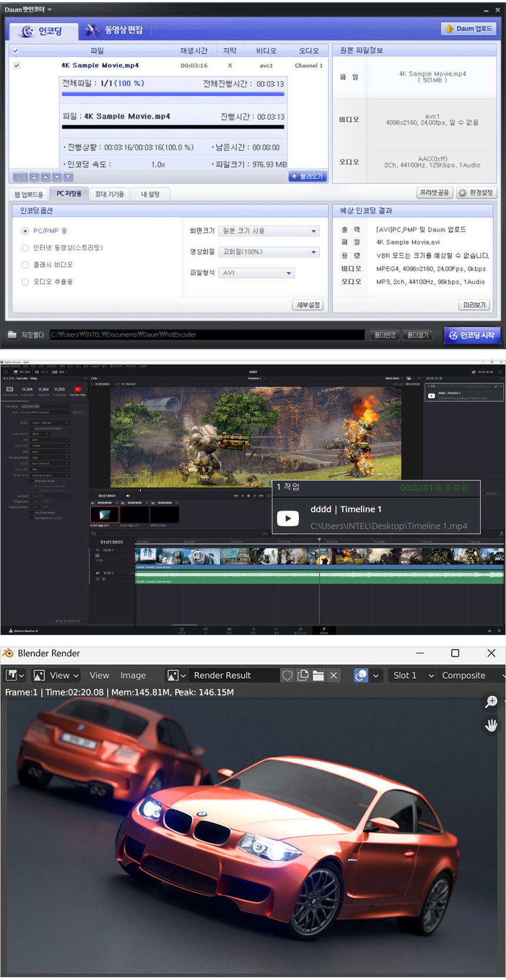The image size is (506, 980).
Task: Open the 화면크기 dropdown
Action: (x=269, y=231)
